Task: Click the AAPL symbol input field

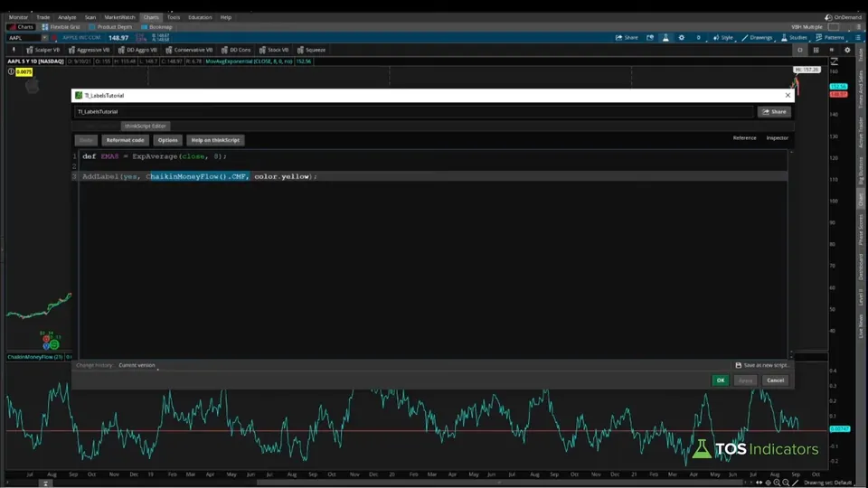Action: click(x=24, y=38)
